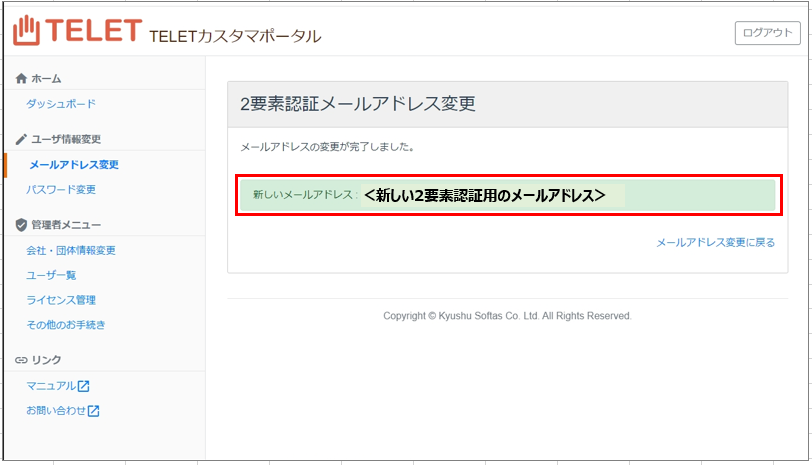Click the Kyushu Softas copyright text

(508, 316)
